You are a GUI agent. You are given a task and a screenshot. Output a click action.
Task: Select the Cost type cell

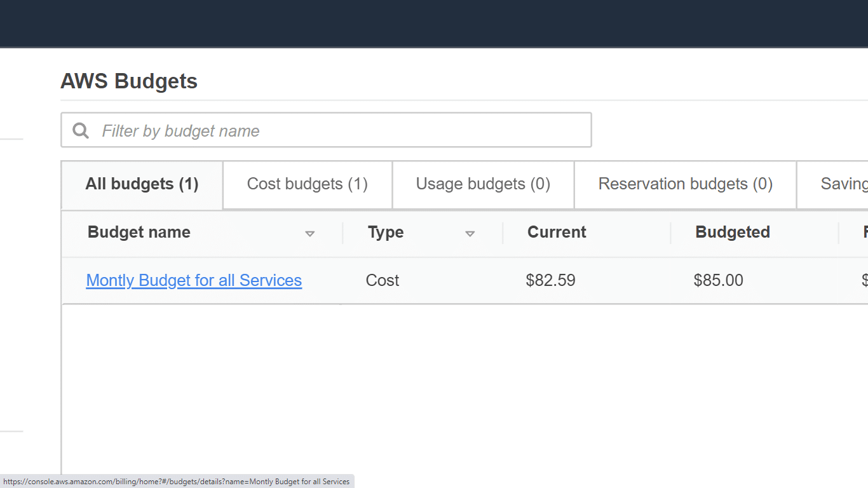[x=383, y=280]
